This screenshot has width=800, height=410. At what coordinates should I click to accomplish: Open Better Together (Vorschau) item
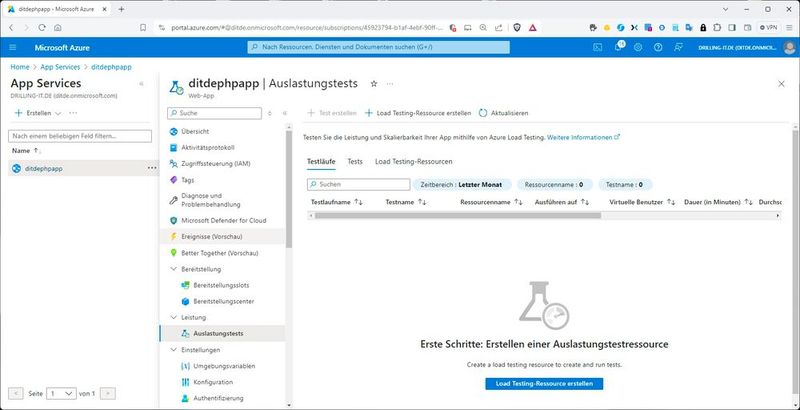[222, 253]
